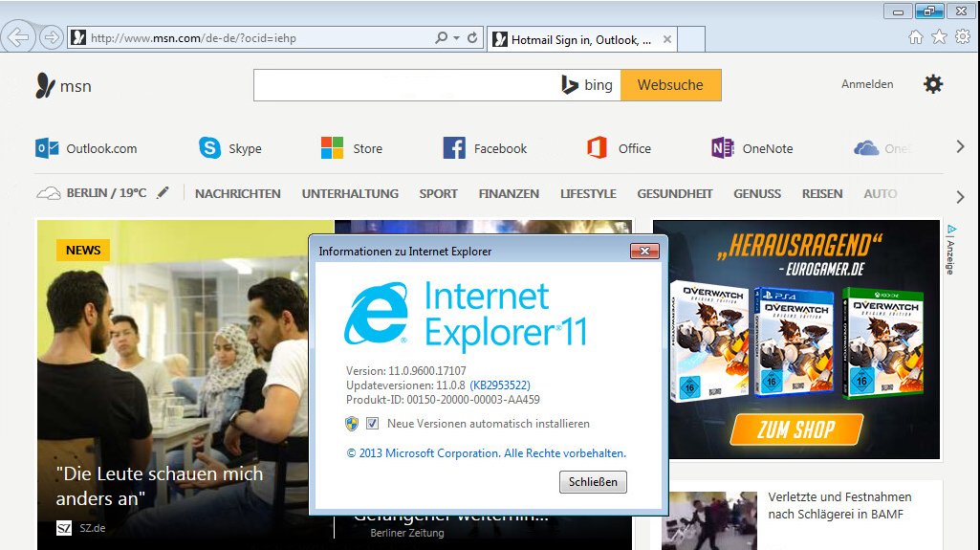This screenshot has height=550, width=980.
Task: Click the bing logo in search box
Action: point(587,85)
